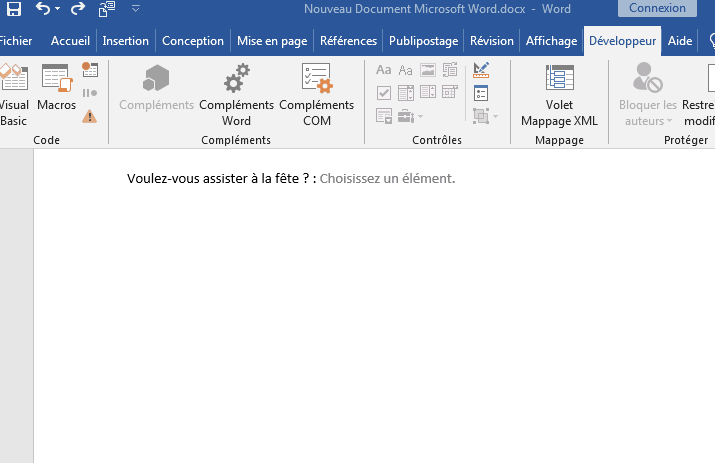Open macro security warning settings
Image resolution: width=715 pixels, height=463 pixels.
[x=90, y=116]
